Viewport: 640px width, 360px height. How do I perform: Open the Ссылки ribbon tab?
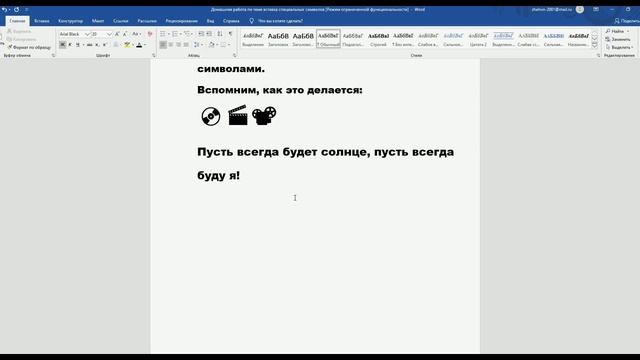[121, 21]
